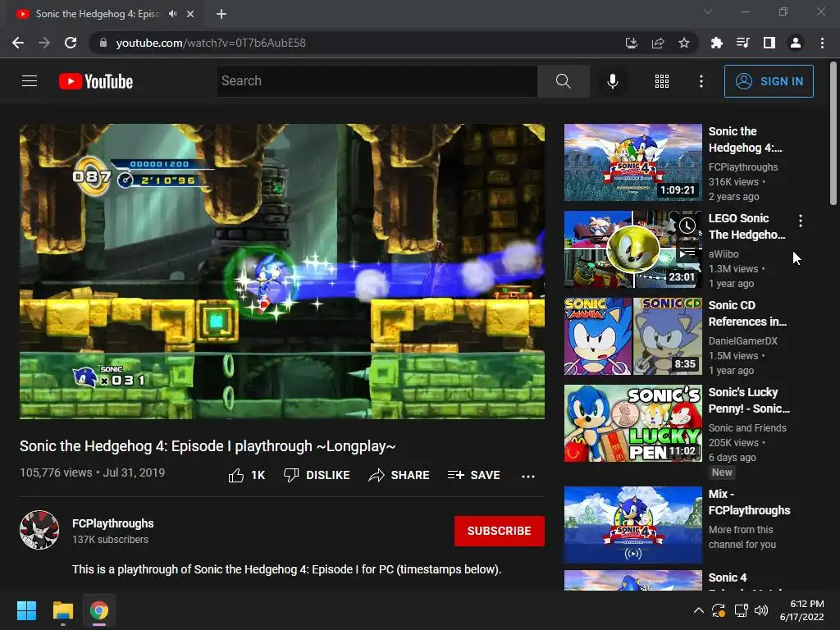The width and height of the screenshot is (840, 630).
Task: Open Sonic the Hedgehog 4 1:09:21 thumbnail
Action: coord(632,162)
